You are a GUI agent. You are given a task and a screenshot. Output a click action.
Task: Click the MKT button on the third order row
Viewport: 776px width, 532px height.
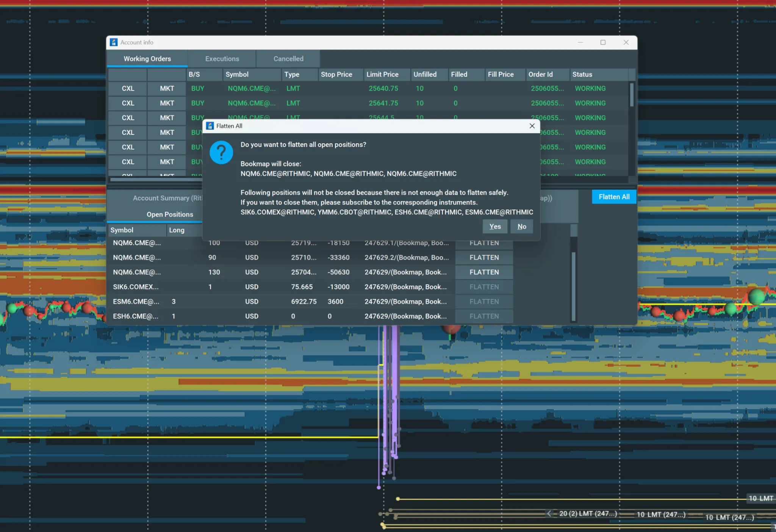pos(167,118)
